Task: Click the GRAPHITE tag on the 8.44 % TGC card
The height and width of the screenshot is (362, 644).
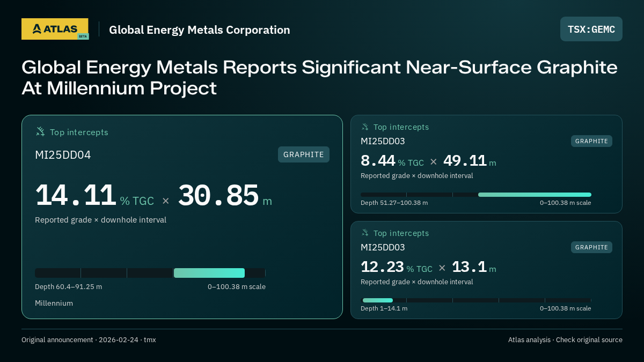Action: click(x=591, y=141)
